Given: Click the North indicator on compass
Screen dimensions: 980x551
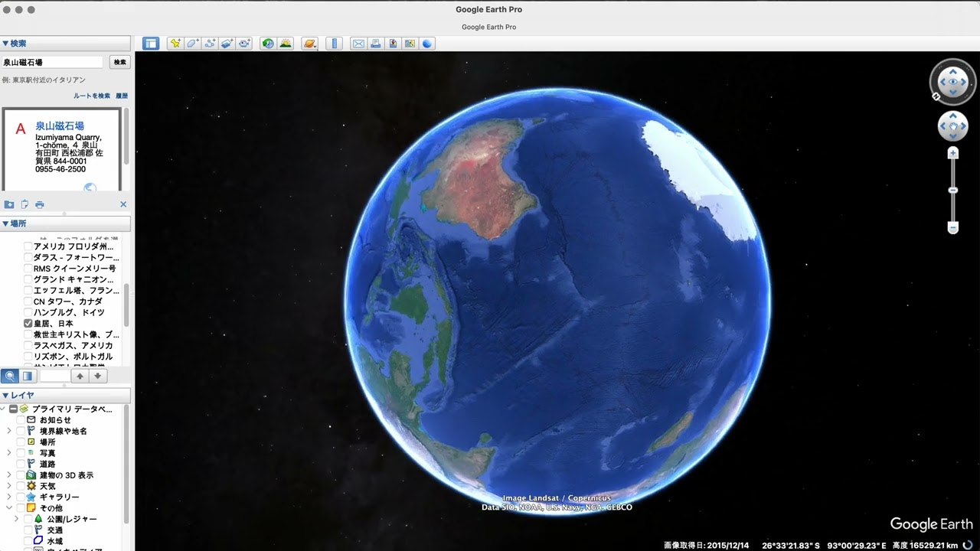Looking at the screenshot, I should coord(936,96).
